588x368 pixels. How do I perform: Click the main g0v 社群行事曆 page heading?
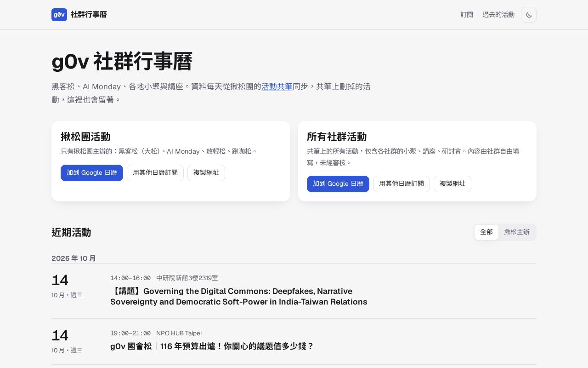[x=122, y=62]
